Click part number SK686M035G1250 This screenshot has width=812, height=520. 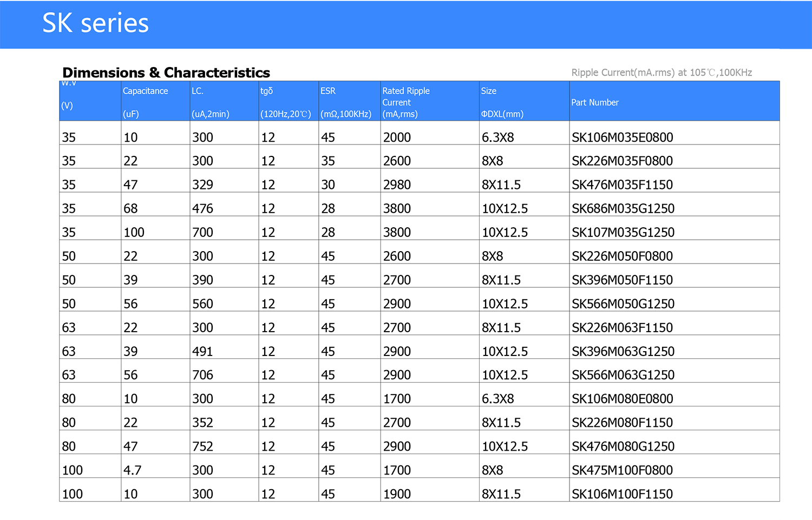[623, 209]
